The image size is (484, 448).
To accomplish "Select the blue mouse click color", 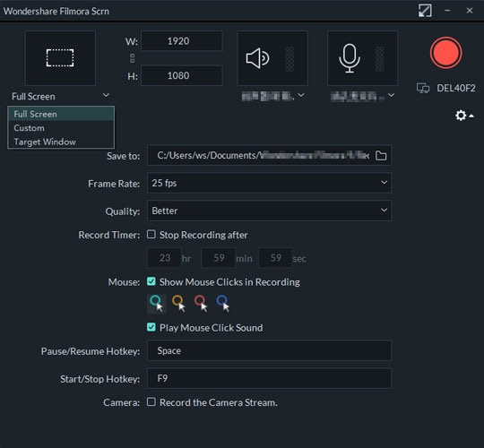I will 223,303.
